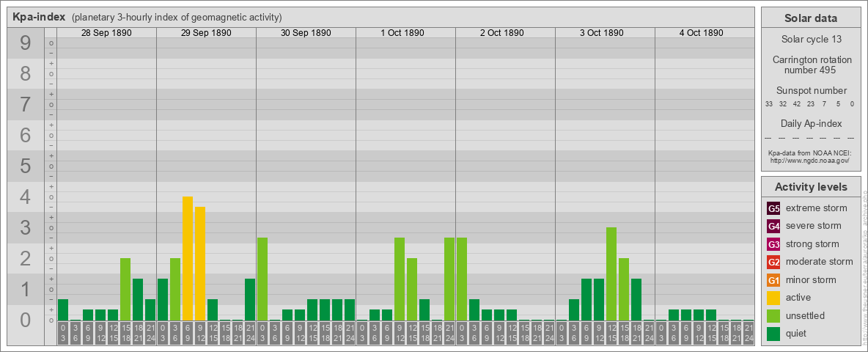Click the 'strong storm' legend label
868x352 pixels.
click(812, 243)
